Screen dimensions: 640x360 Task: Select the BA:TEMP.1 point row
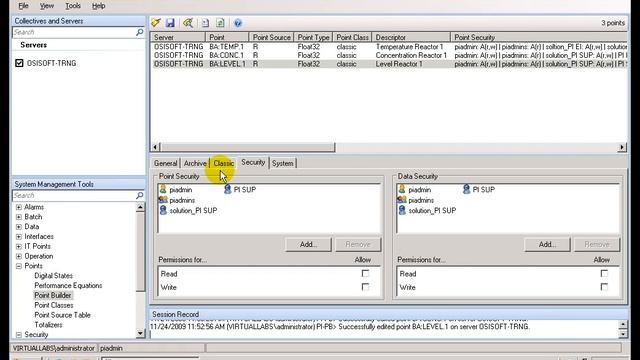pyautogui.click(x=389, y=47)
